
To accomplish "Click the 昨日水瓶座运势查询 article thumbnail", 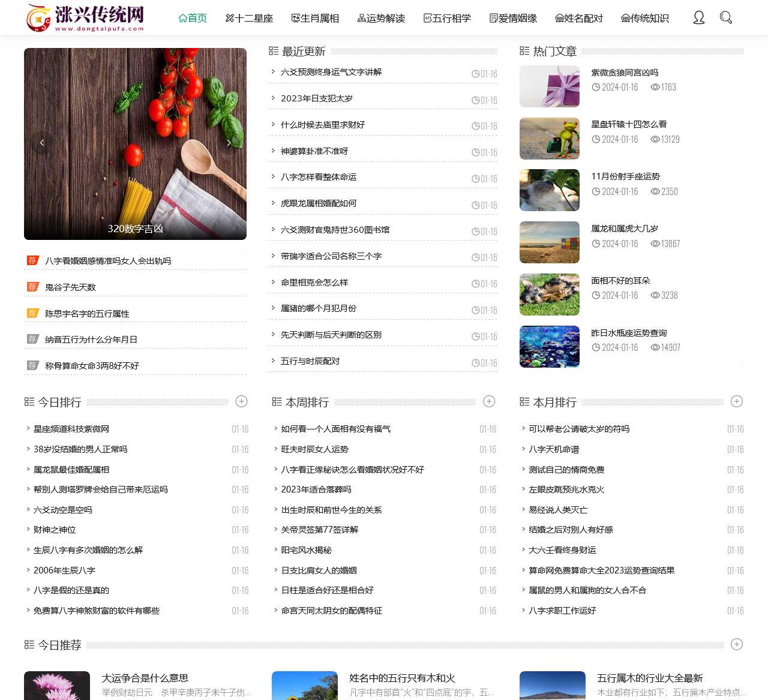I will (549, 346).
